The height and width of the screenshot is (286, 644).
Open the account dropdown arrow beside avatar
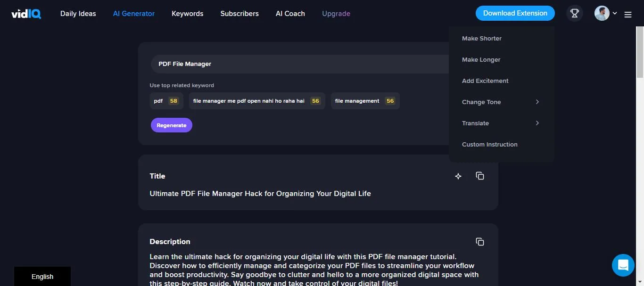pos(615,14)
